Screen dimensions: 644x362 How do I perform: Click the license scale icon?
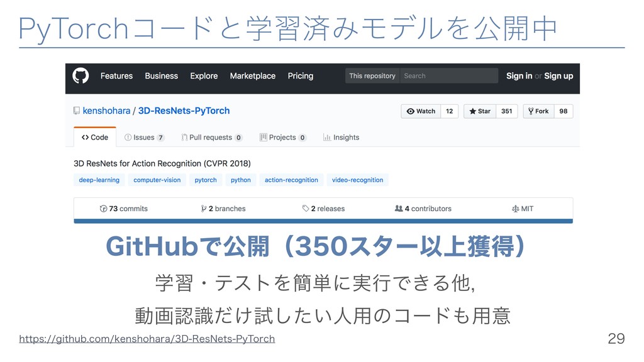point(516,209)
